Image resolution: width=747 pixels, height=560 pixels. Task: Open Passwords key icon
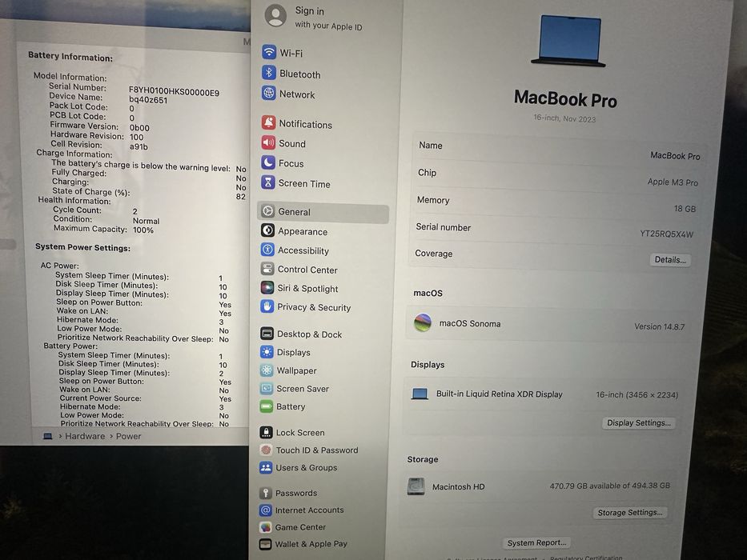point(265,493)
